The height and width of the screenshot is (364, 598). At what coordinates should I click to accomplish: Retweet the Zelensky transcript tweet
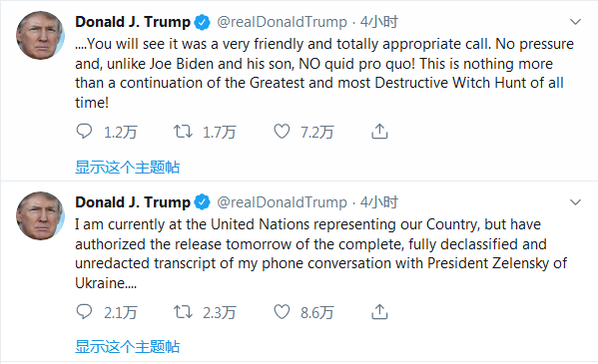(x=183, y=312)
